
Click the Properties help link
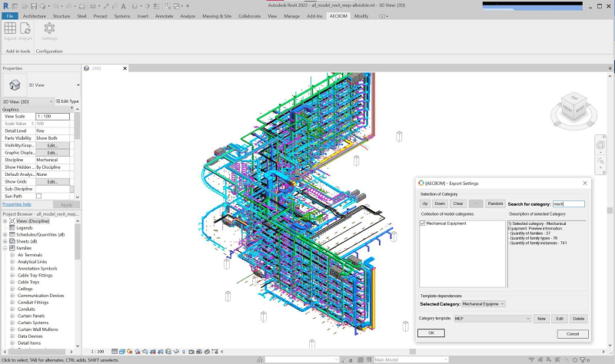[x=16, y=204]
